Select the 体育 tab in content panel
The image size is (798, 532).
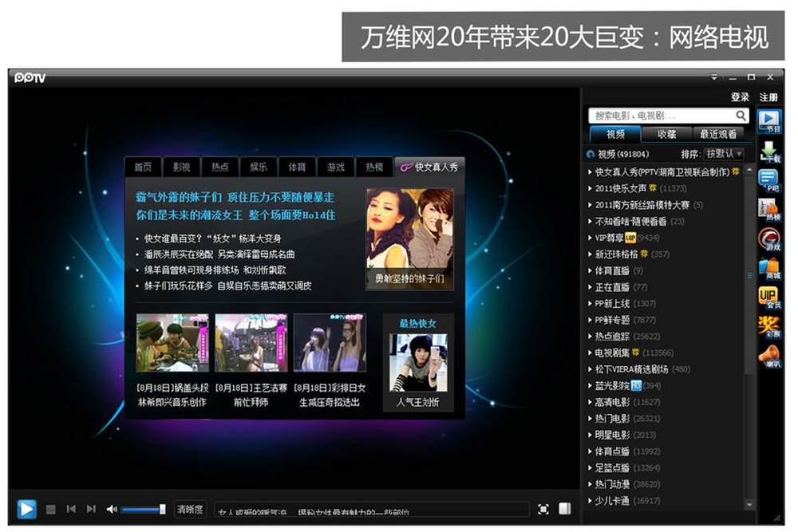tap(297, 167)
